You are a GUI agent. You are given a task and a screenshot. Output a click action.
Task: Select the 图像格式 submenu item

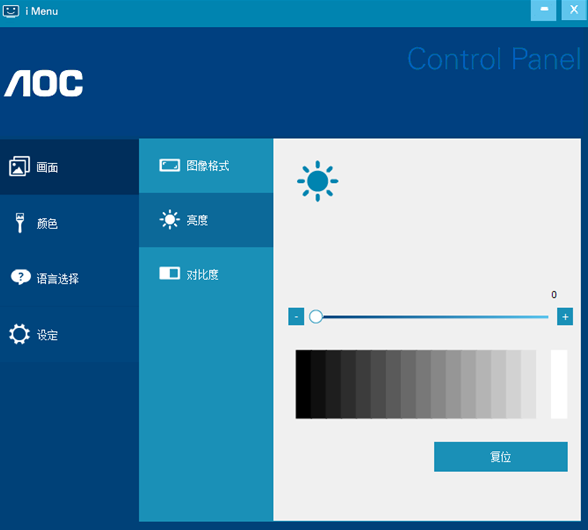[206, 165]
